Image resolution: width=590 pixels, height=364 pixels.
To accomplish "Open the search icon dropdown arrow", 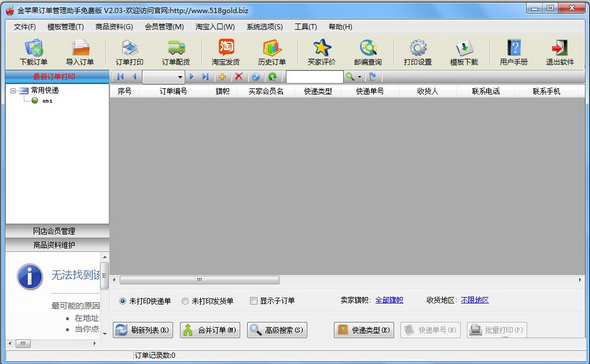I will coord(359,77).
